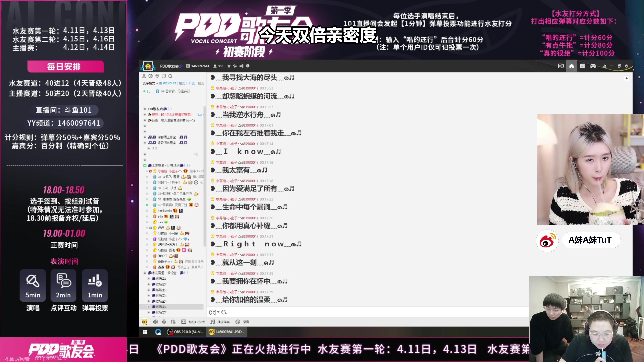This screenshot has height=362, width=644.
Task: Switch to OBS 29.0.0 in taskbar
Action: click(x=185, y=332)
